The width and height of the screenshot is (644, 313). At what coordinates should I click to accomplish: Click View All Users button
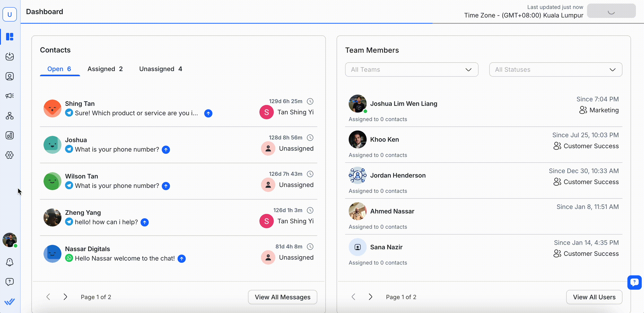point(594,297)
